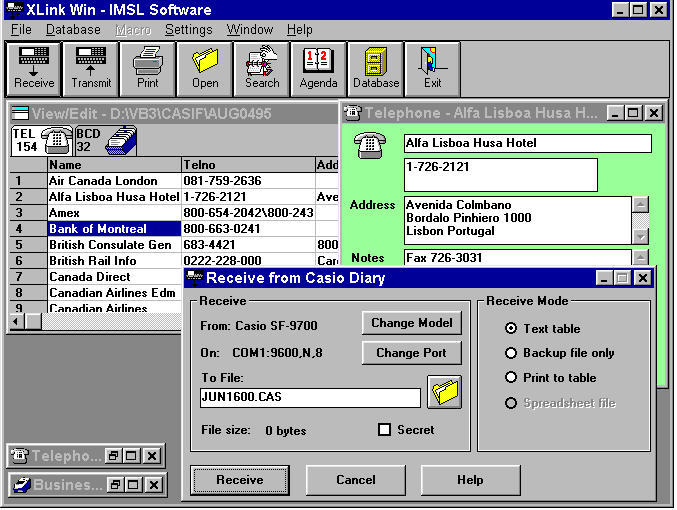This screenshot has width=677, height=510.
Task: Restore the minimized Telepho... window
Action: pos(113,456)
